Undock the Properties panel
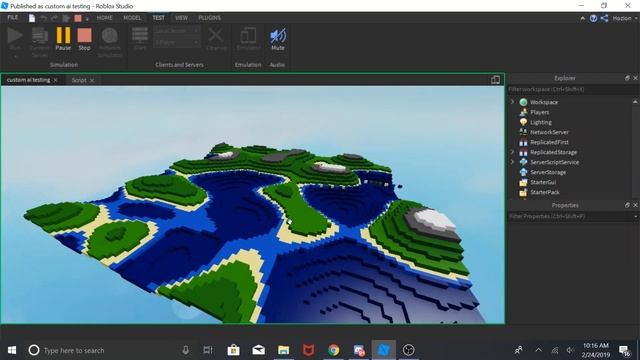The height and width of the screenshot is (360, 640). coord(627,205)
